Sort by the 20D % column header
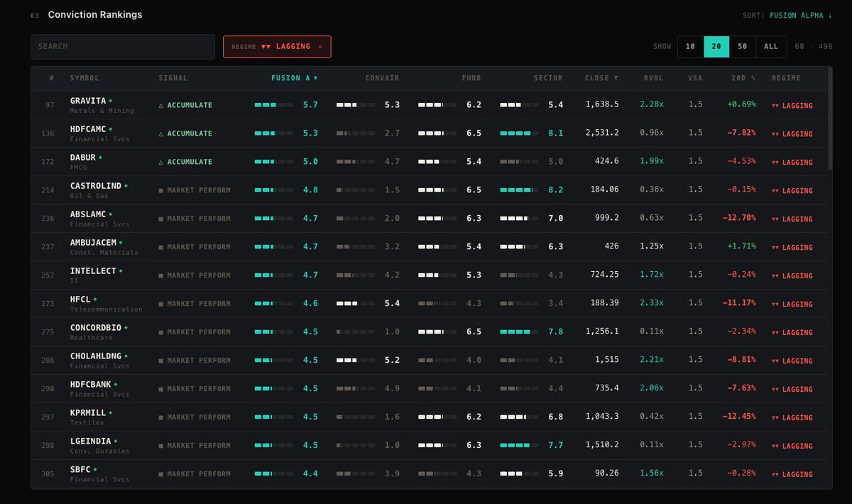Screen dimensions: 852x504 [x=744, y=78]
